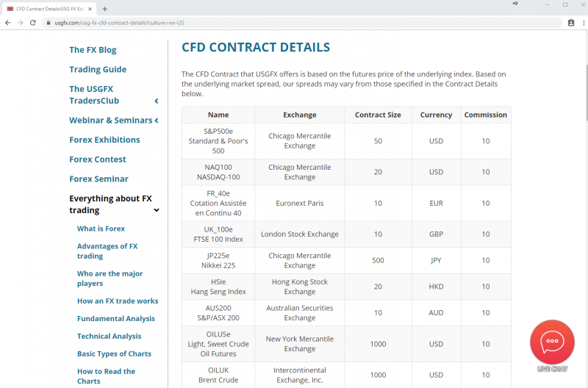The width and height of the screenshot is (588, 388).
Task: Click contract size 500 in JP225e row
Action: click(x=378, y=261)
